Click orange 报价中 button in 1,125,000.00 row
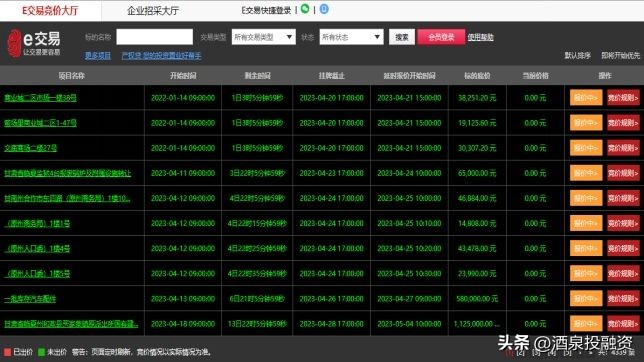Screen dimensions: 644x362 586,323
